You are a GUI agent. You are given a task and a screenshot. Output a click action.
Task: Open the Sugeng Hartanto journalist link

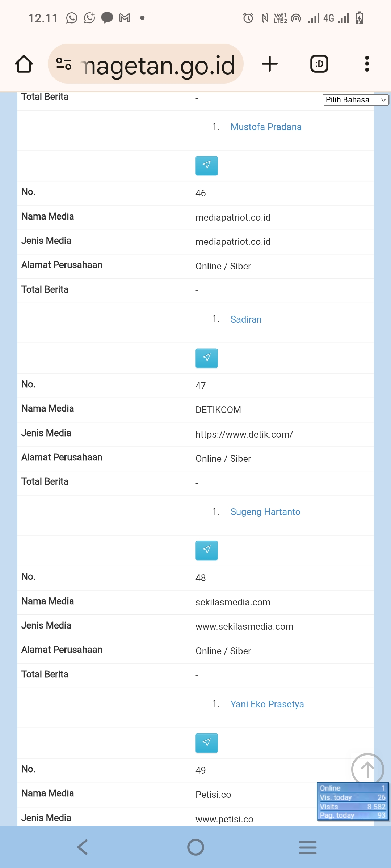pyautogui.click(x=265, y=512)
